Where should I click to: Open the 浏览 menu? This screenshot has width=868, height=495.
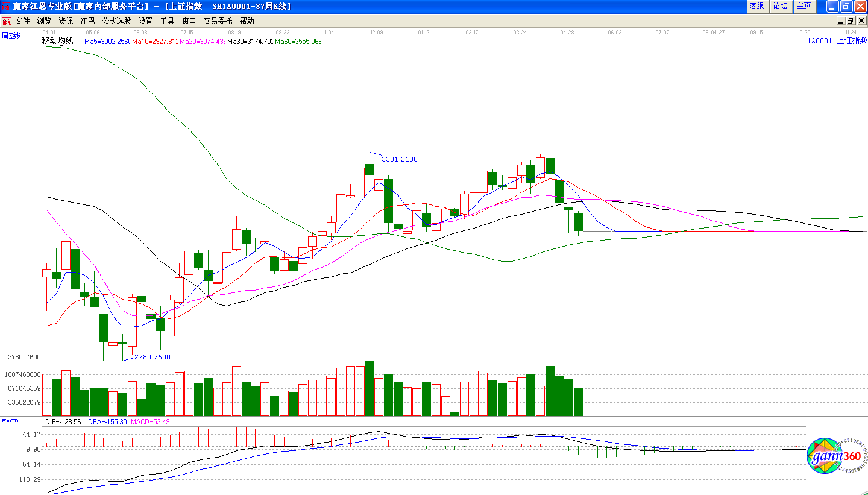coord(44,20)
